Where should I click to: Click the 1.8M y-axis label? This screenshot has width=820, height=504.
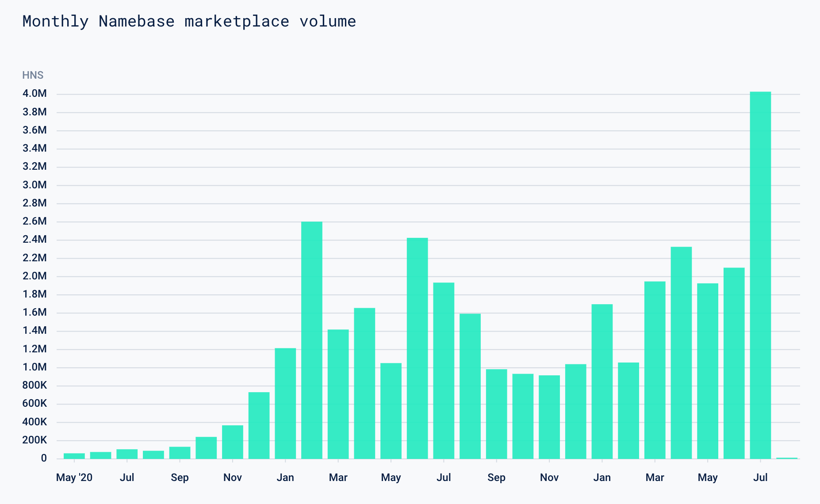[34, 294]
